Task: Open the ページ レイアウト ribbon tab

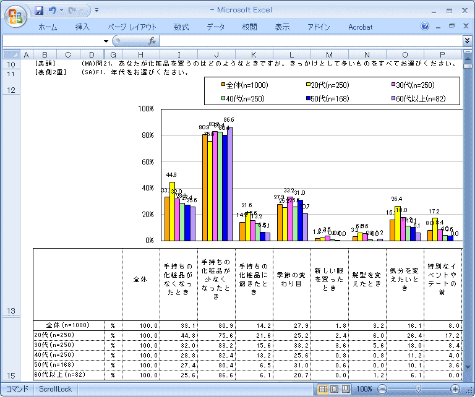Action: (132, 27)
